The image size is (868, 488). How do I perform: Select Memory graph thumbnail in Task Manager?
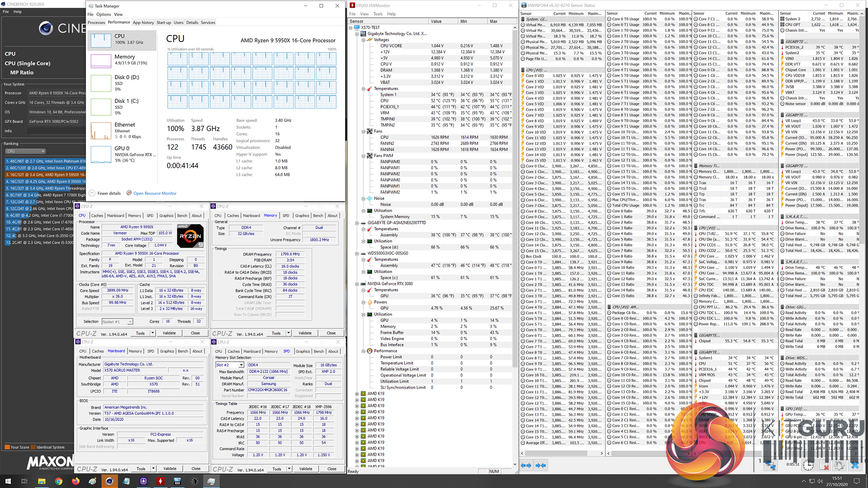click(101, 60)
